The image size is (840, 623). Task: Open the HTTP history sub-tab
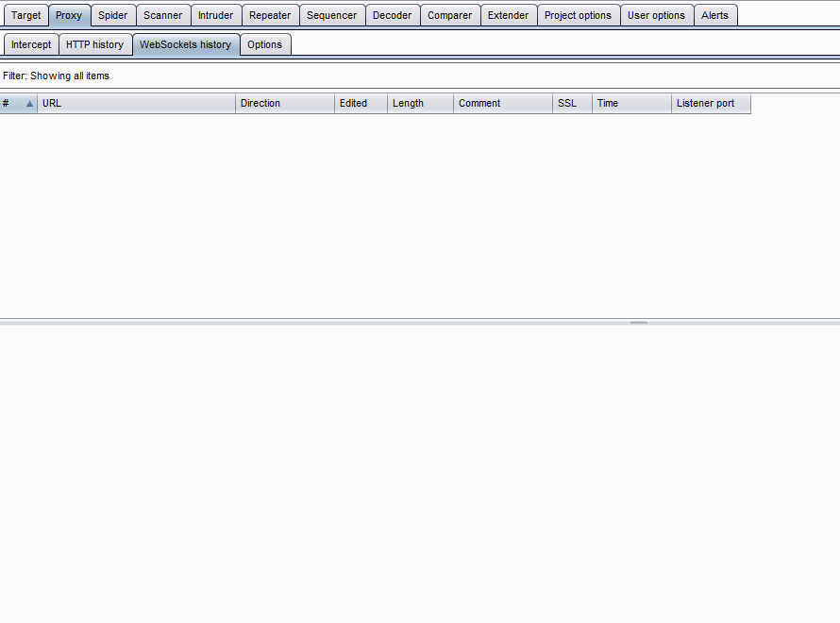(94, 44)
